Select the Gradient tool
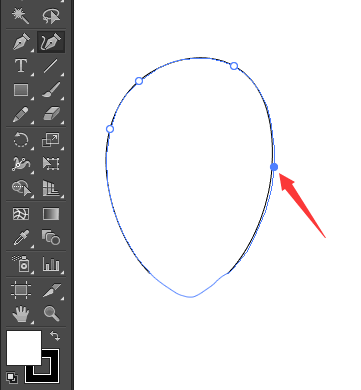The height and width of the screenshot is (390, 361). pyautogui.click(x=51, y=214)
